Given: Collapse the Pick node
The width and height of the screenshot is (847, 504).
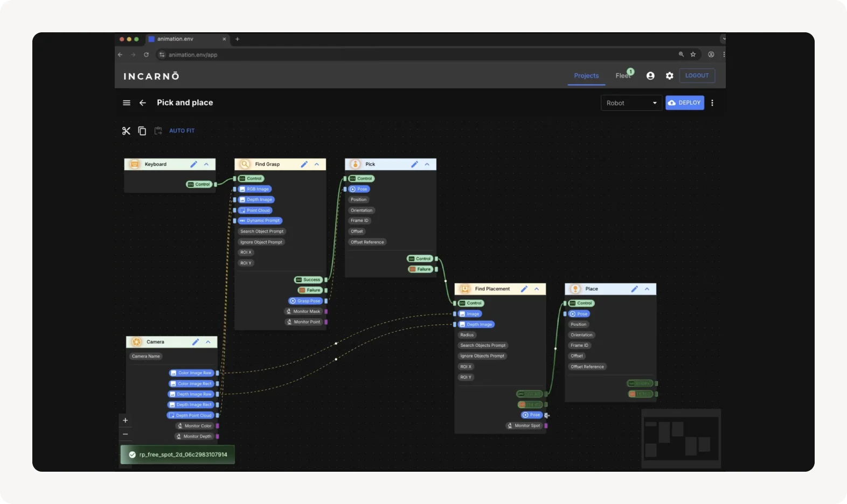Looking at the screenshot, I should point(427,164).
